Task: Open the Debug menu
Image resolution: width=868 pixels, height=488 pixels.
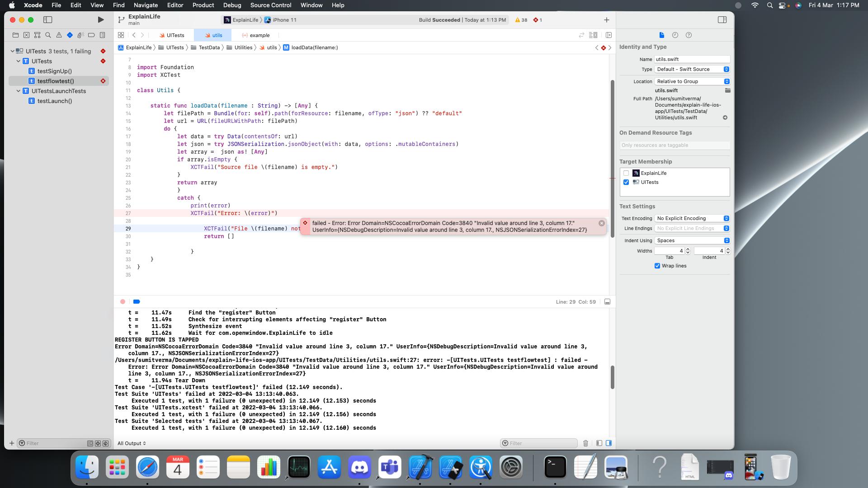Action: (x=232, y=5)
